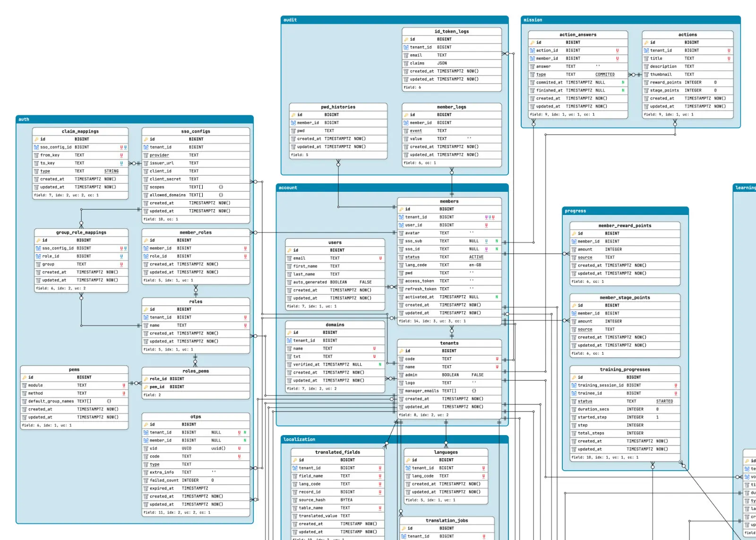Select the localization group header bar

pos(395,439)
